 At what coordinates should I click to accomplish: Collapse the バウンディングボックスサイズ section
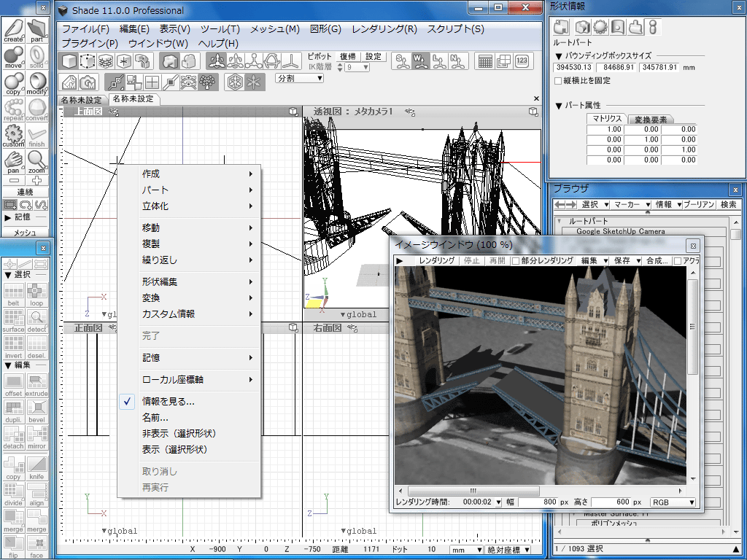(558, 56)
